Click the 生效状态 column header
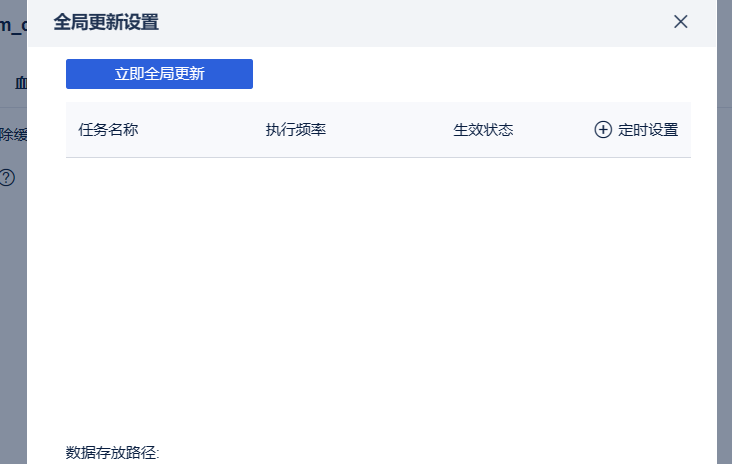Image resolution: width=732 pixels, height=464 pixels. click(483, 130)
